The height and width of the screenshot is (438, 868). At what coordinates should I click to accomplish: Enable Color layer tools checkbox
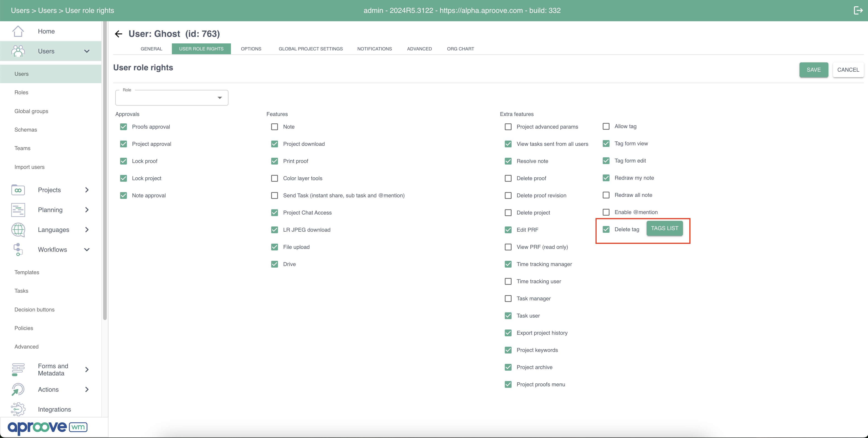tap(274, 178)
